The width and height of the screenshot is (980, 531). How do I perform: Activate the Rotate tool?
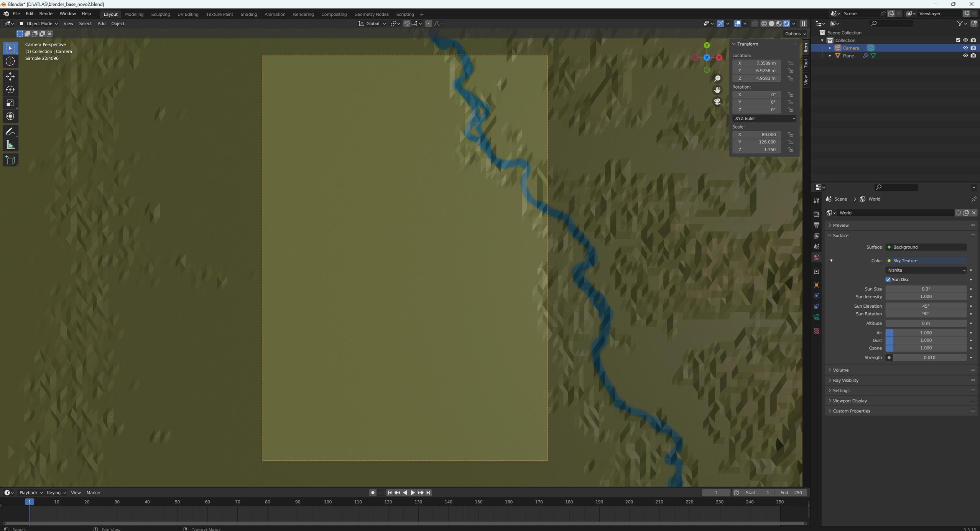coord(10,90)
